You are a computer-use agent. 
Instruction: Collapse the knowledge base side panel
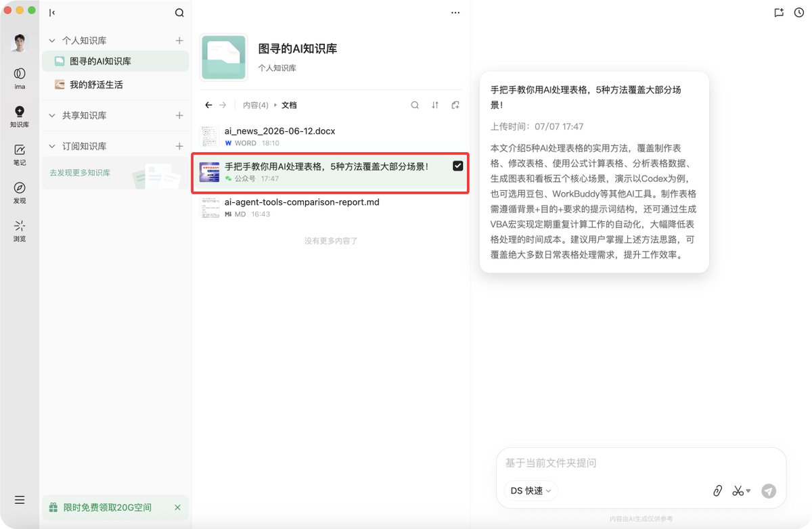[52, 12]
